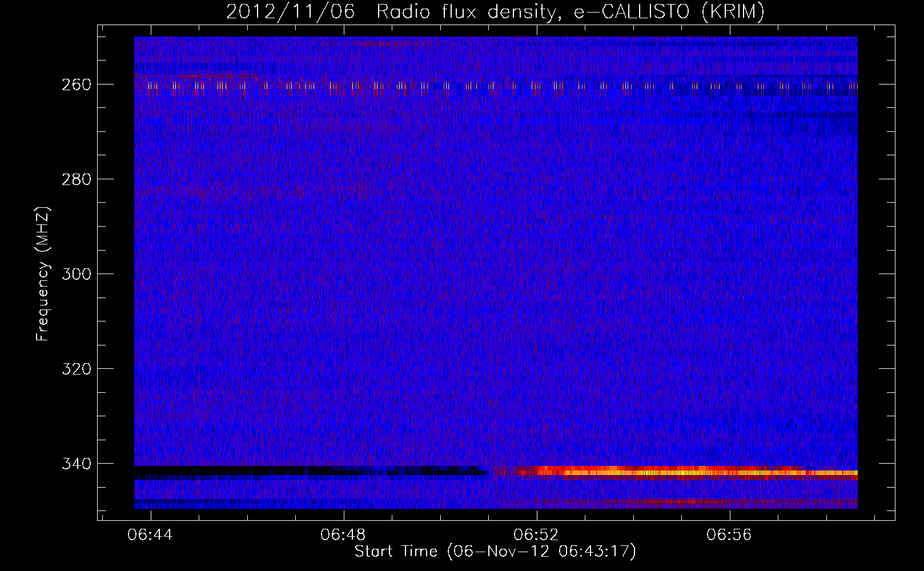Viewport: 924px width, 571px height.
Task: Click the 'Frequency (MHZ)' axis label
Action: 43,274
